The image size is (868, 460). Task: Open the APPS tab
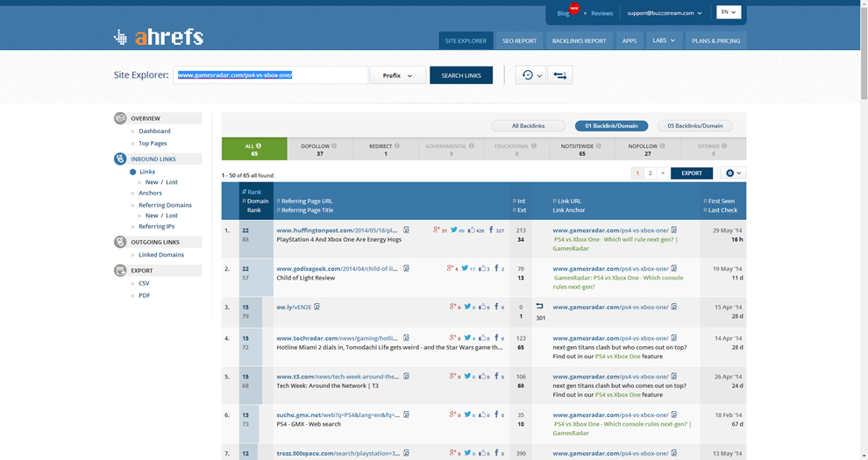point(629,41)
